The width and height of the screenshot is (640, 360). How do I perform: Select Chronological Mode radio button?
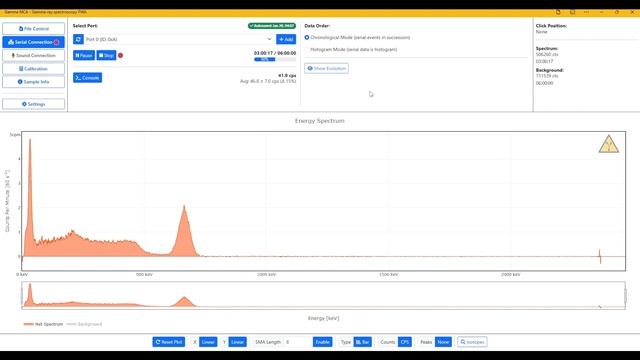[x=307, y=37]
